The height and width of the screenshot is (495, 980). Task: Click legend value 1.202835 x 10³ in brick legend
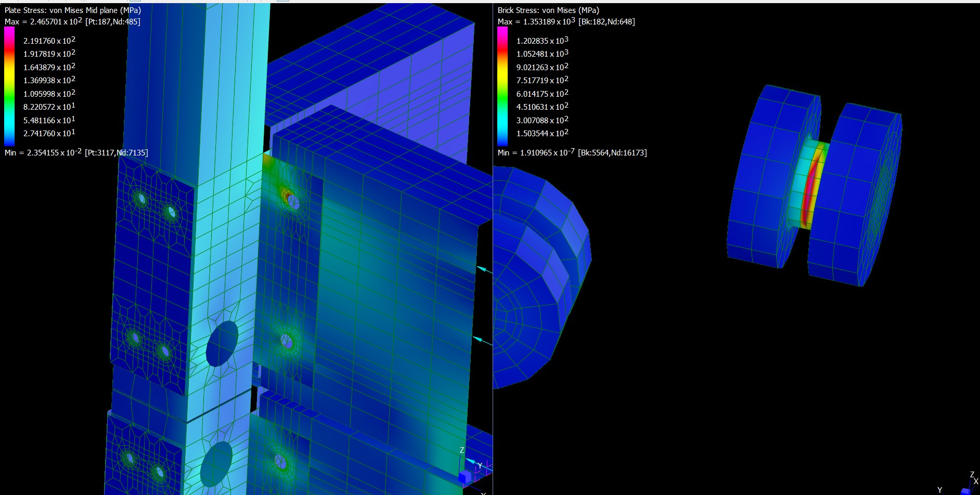tap(542, 41)
